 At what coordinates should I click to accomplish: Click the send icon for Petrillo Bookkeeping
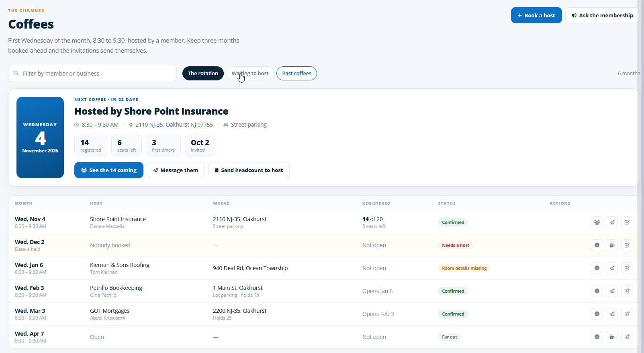[612, 291]
